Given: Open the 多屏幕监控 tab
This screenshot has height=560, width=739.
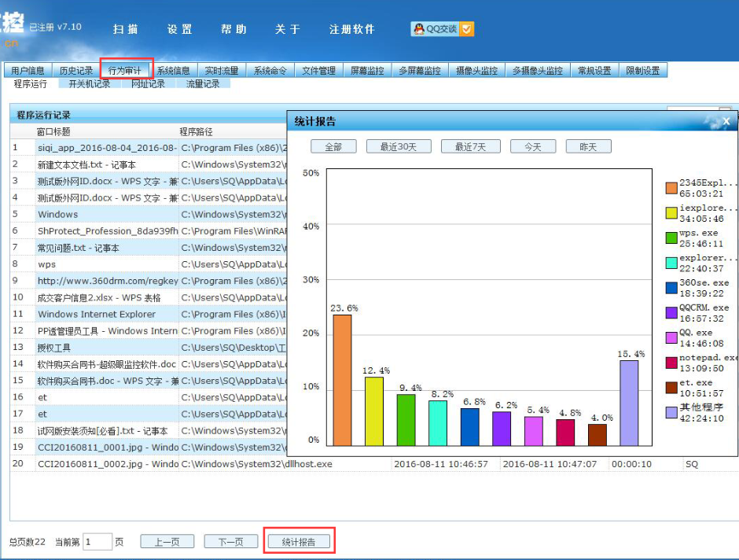Looking at the screenshot, I should (420, 71).
